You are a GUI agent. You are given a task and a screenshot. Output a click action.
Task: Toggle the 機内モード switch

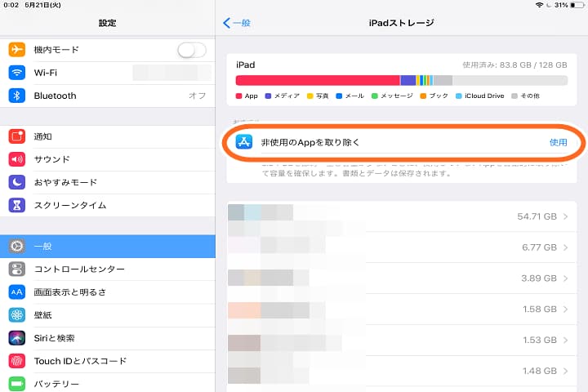click(x=192, y=50)
